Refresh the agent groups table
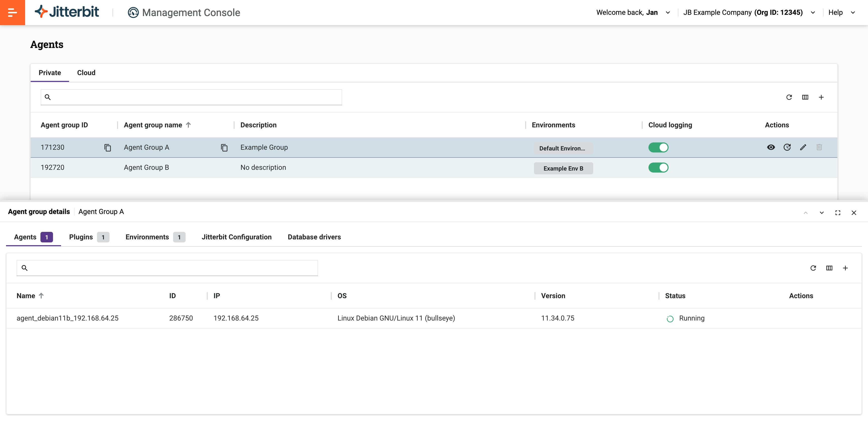868x421 pixels. pos(789,97)
